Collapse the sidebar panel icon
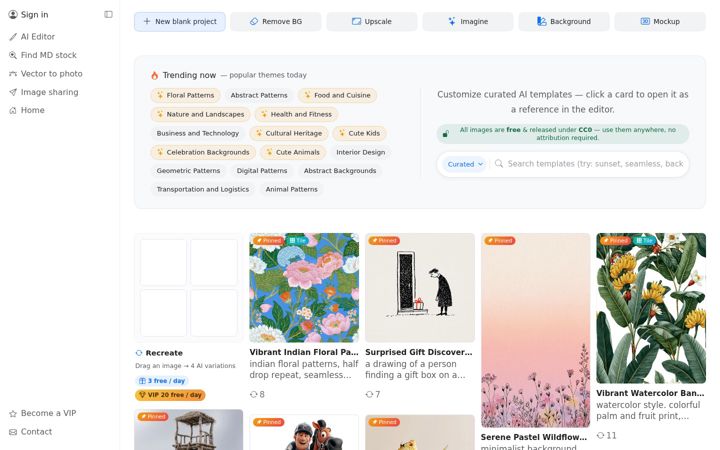The height and width of the screenshot is (450, 720). (108, 14)
